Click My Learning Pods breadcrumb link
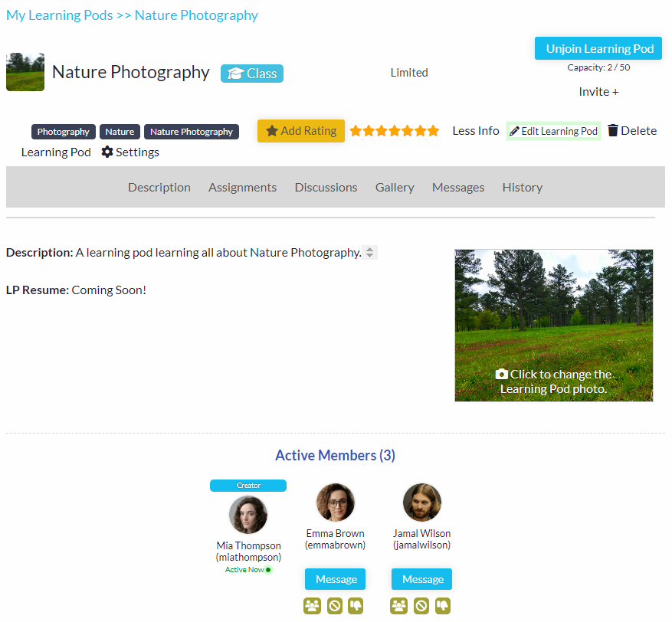 [60, 15]
